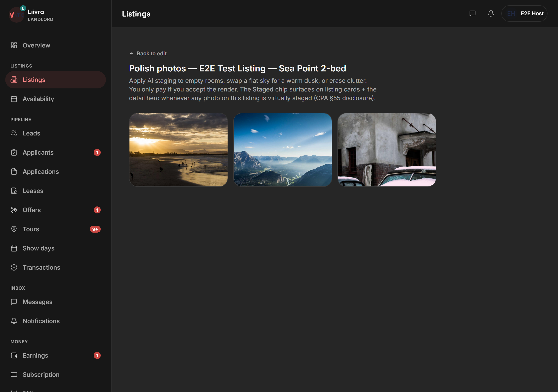Open Tours section
The height and width of the screenshot is (392, 558).
click(x=55, y=229)
